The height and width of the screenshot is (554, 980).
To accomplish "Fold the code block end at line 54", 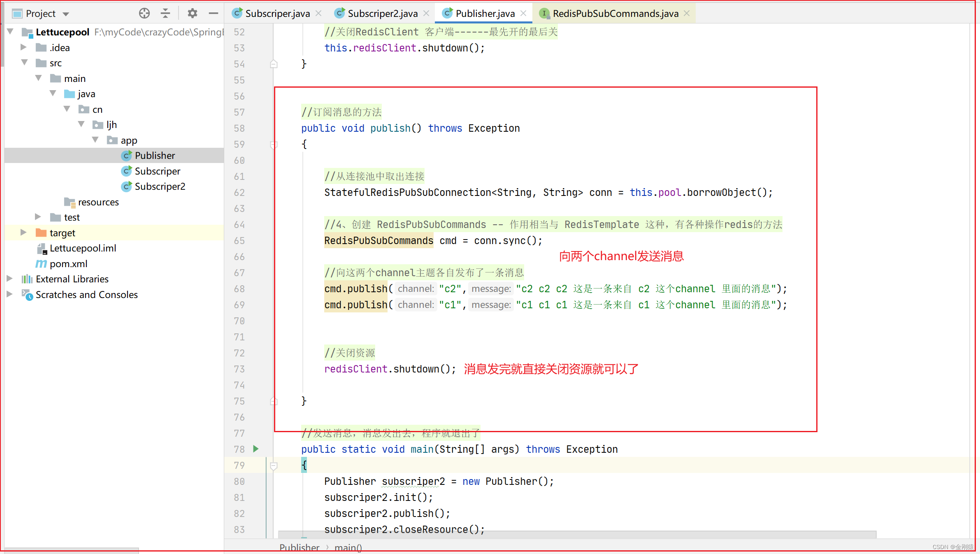I will 274,64.
